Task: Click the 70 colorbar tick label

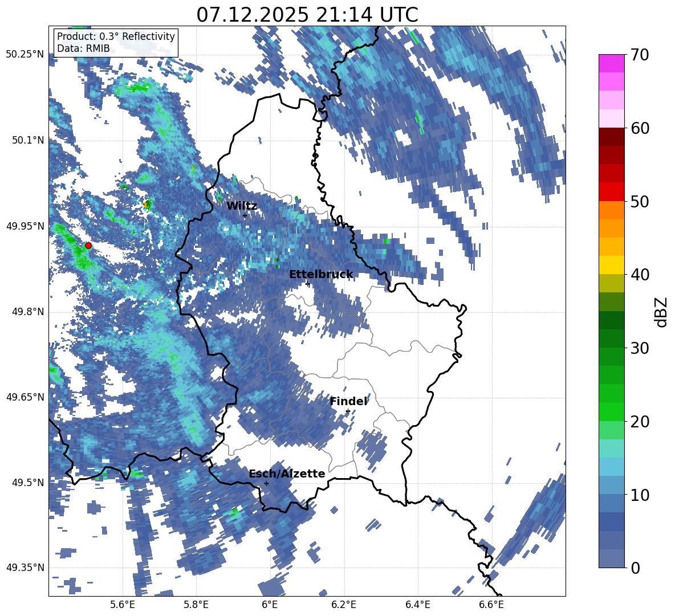Action: 640,55
